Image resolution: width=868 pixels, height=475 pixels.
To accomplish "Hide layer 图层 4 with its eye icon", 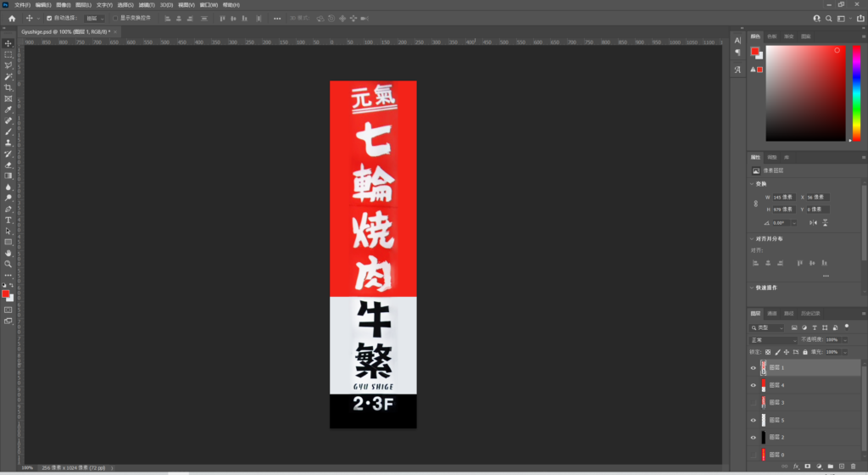I will pos(753,385).
